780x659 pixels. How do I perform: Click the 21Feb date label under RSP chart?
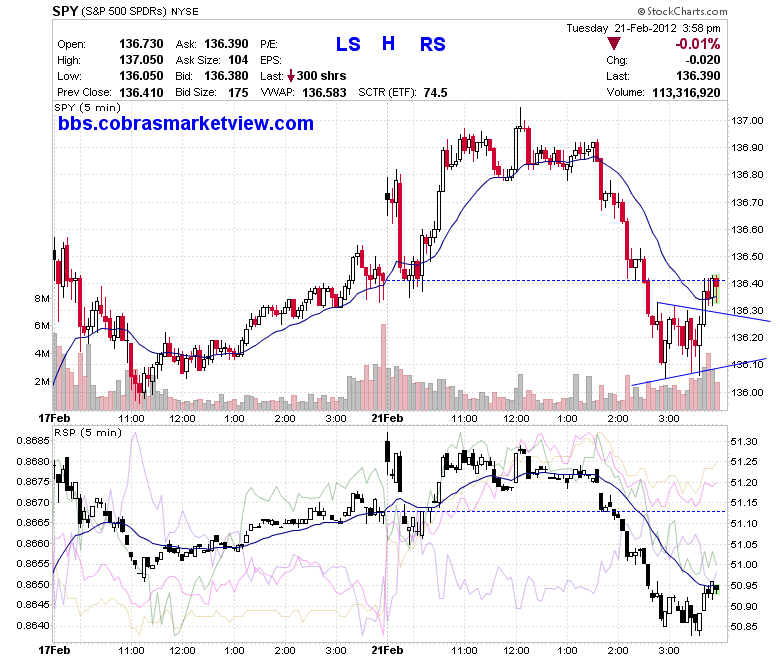387,650
